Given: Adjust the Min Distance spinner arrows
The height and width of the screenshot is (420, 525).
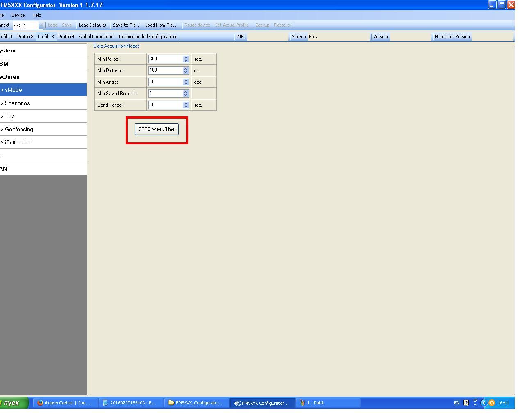Looking at the screenshot, I should click(x=186, y=71).
